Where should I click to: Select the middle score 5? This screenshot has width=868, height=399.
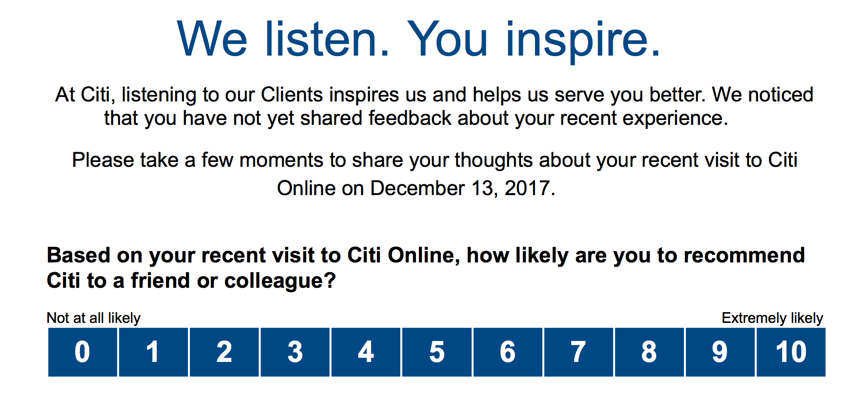tap(437, 352)
